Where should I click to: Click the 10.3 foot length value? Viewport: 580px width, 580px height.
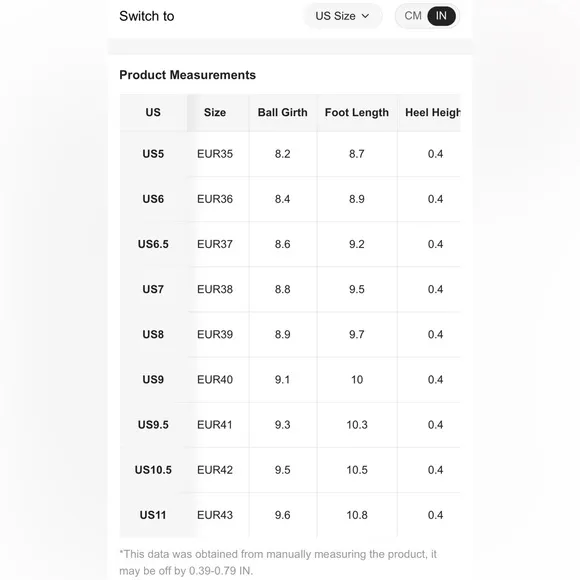point(357,425)
